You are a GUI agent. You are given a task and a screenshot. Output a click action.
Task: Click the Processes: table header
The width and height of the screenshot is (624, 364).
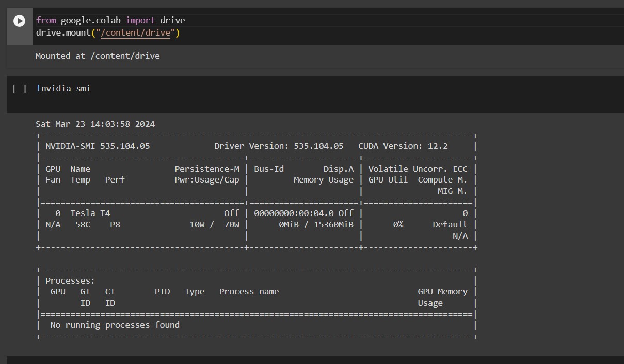tap(70, 280)
